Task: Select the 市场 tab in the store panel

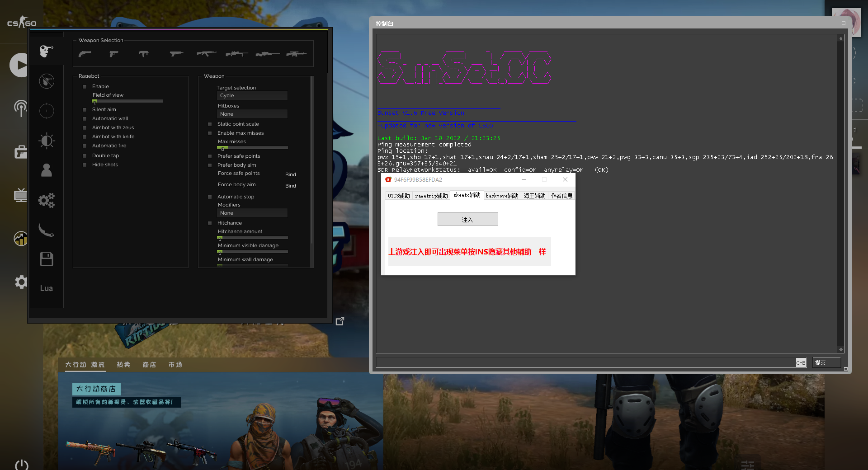Action: point(175,365)
